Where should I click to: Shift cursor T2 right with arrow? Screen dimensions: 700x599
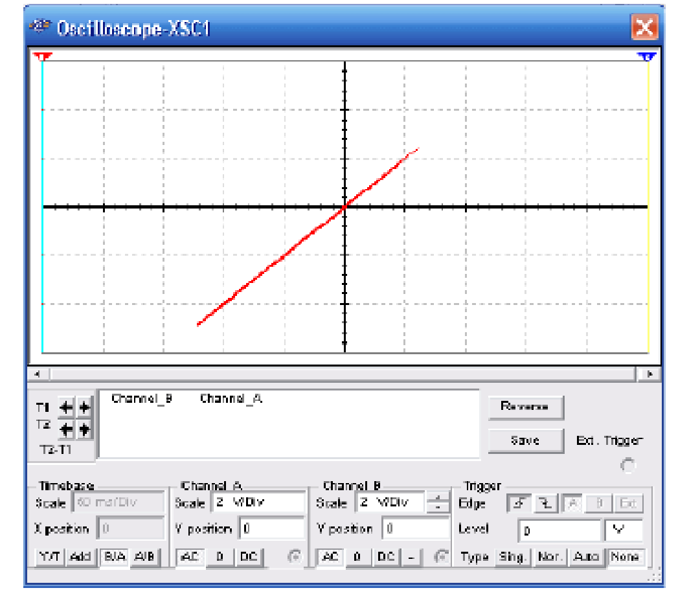(84, 429)
